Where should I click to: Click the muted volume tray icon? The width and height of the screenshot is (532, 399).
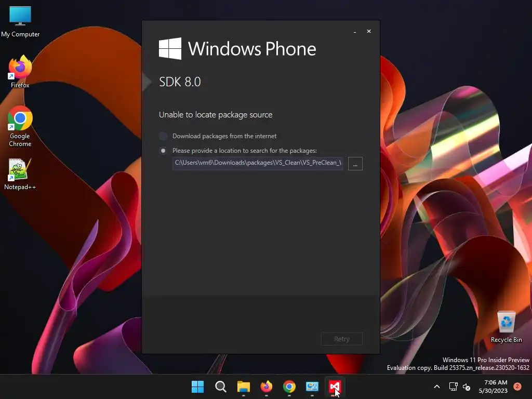[467, 387]
